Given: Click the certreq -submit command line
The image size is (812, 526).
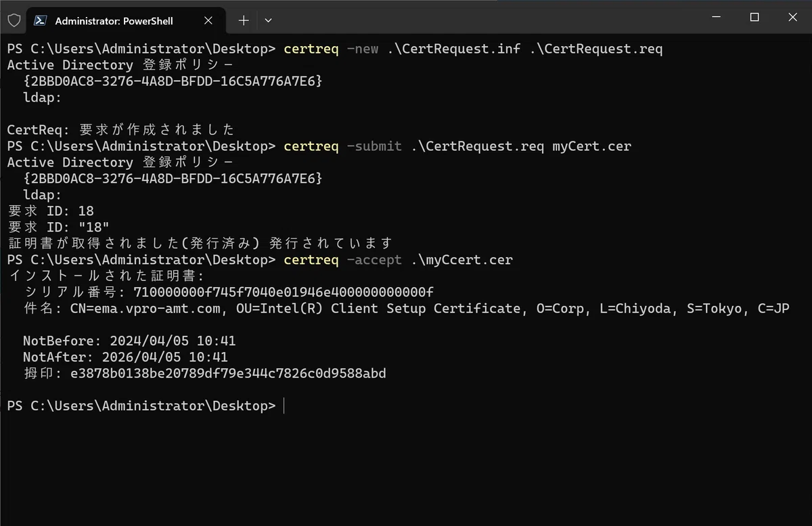Looking at the screenshot, I should [457, 146].
